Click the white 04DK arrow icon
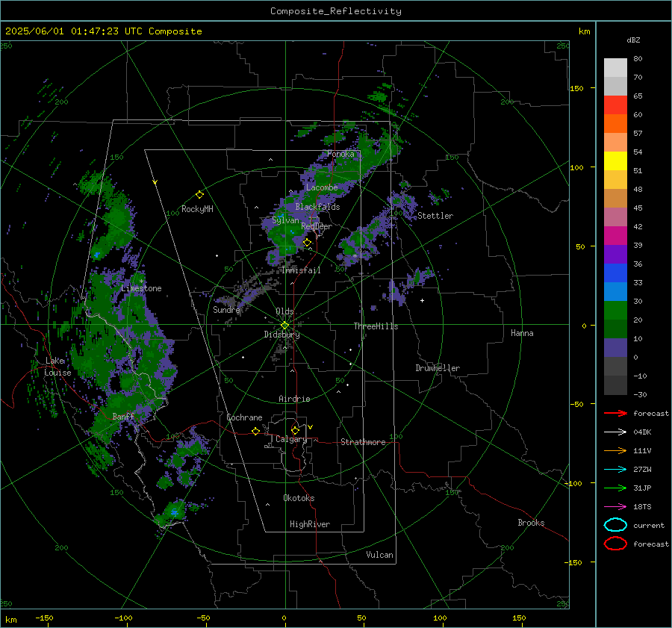Screen dimensions: 672x628 click(x=615, y=432)
